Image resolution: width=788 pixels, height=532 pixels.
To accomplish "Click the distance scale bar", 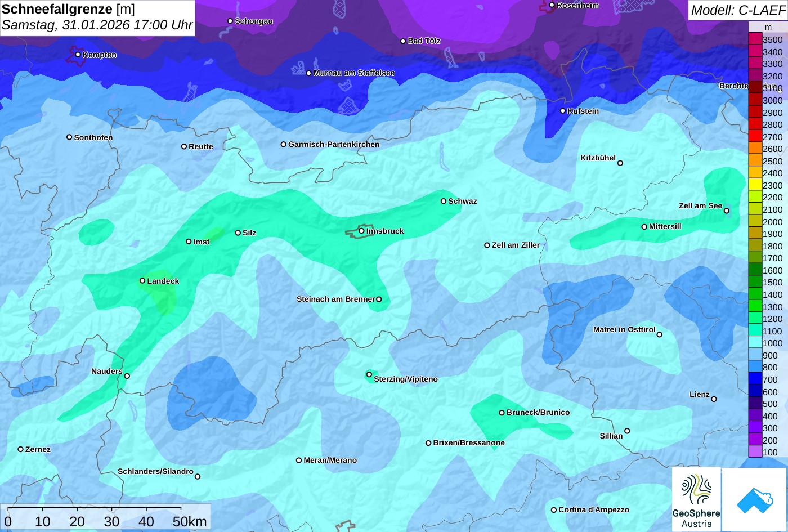I will [x=105, y=517].
